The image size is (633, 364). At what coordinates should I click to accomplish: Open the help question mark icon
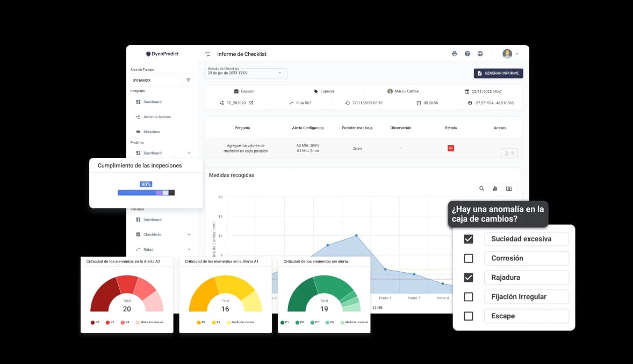pyautogui.click(x=467, y=54)
